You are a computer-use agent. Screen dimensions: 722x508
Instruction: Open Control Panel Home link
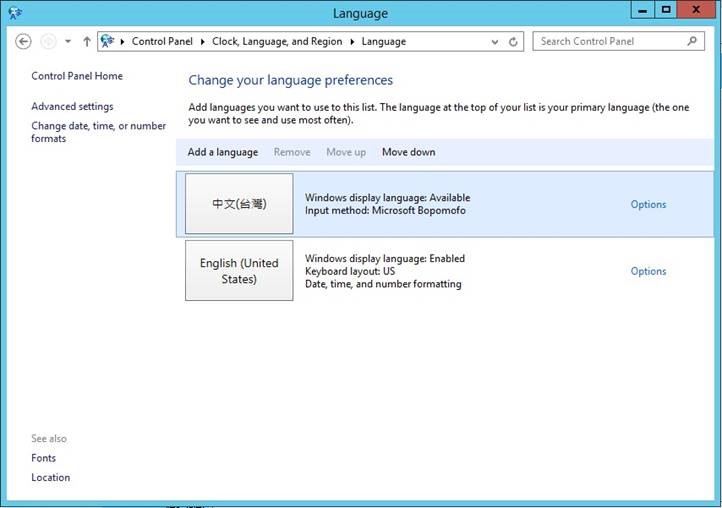pos(77,76)
